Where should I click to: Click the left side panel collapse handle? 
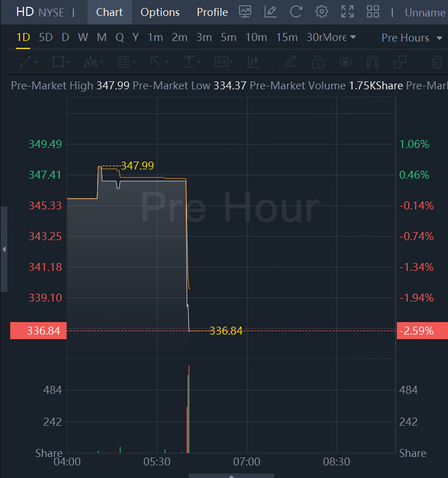click(4, 249)
